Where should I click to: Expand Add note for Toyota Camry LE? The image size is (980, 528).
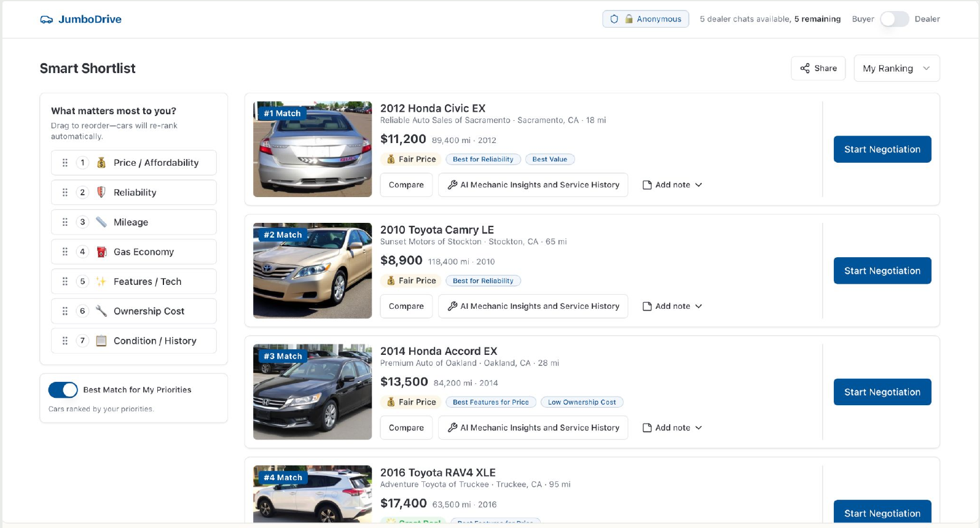point(672,306)
